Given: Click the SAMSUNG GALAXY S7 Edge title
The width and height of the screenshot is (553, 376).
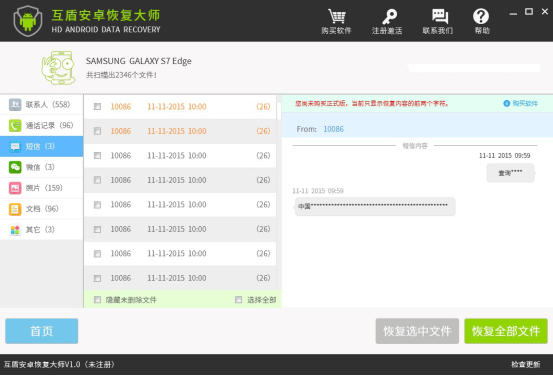Looking at the screenshot, I should pos(139,61).
